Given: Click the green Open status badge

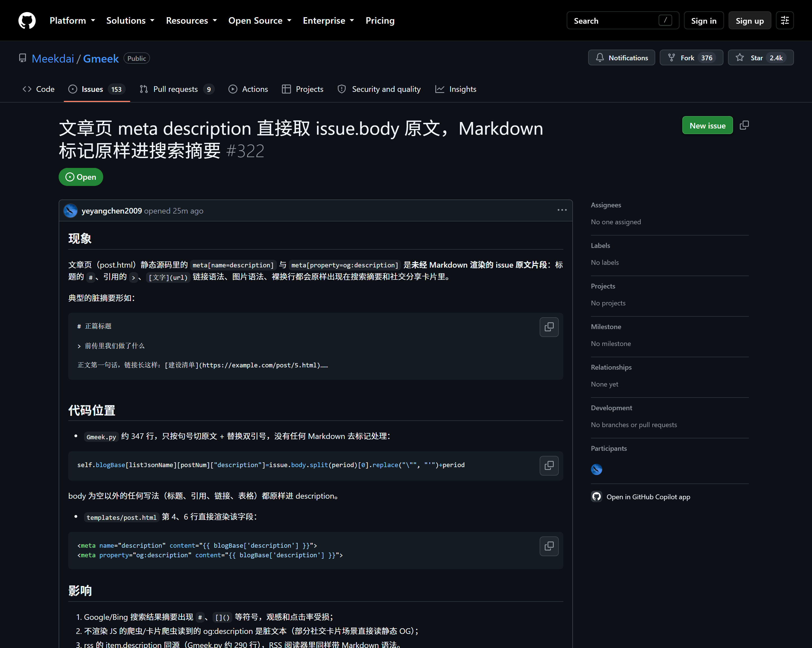Looking at the screenshot, I should tap(81, 177).
